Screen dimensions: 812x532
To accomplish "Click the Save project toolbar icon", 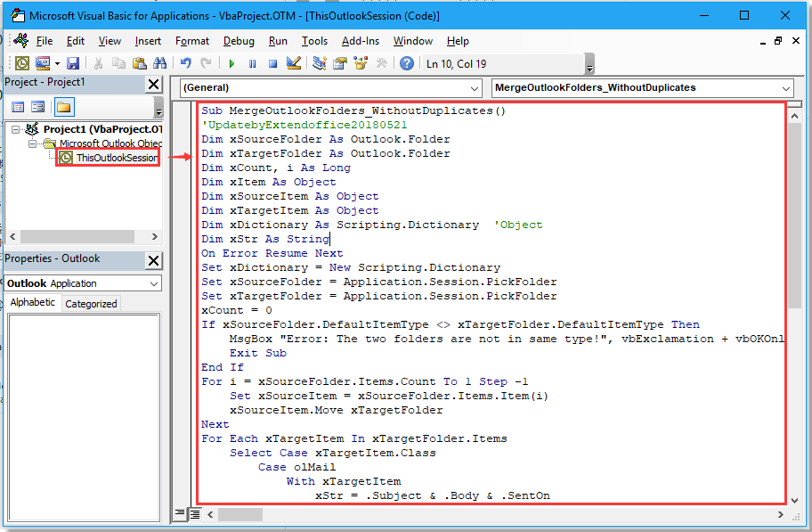I will point(73,63).
